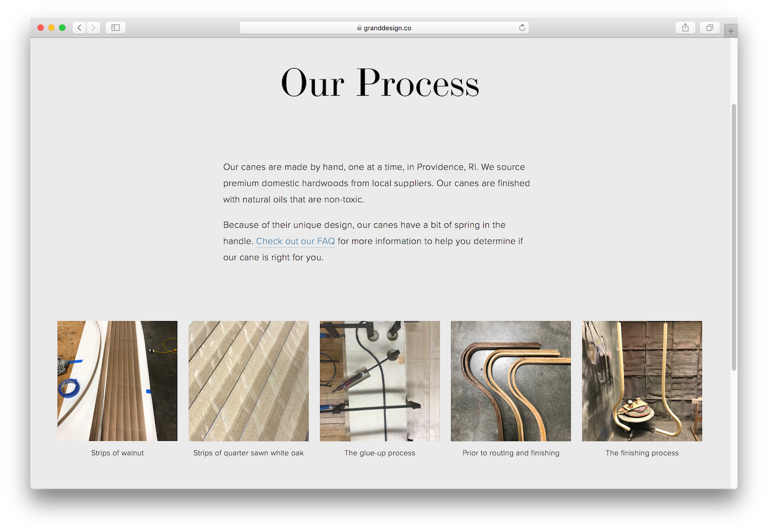768x532 pixels.
Task: Click the Our Process heading
Action: click(x=380, y=83)
